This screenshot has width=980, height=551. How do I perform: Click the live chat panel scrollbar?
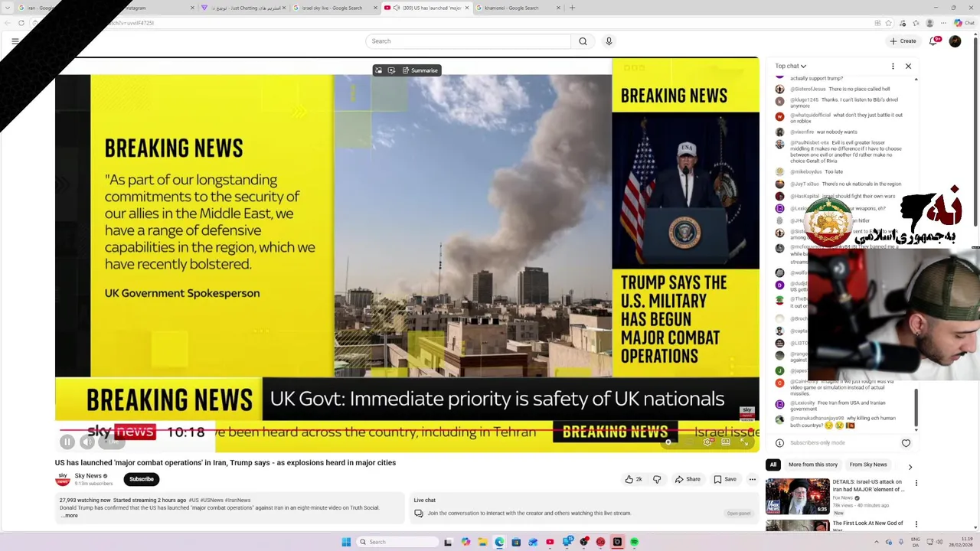tap(916, 409)
